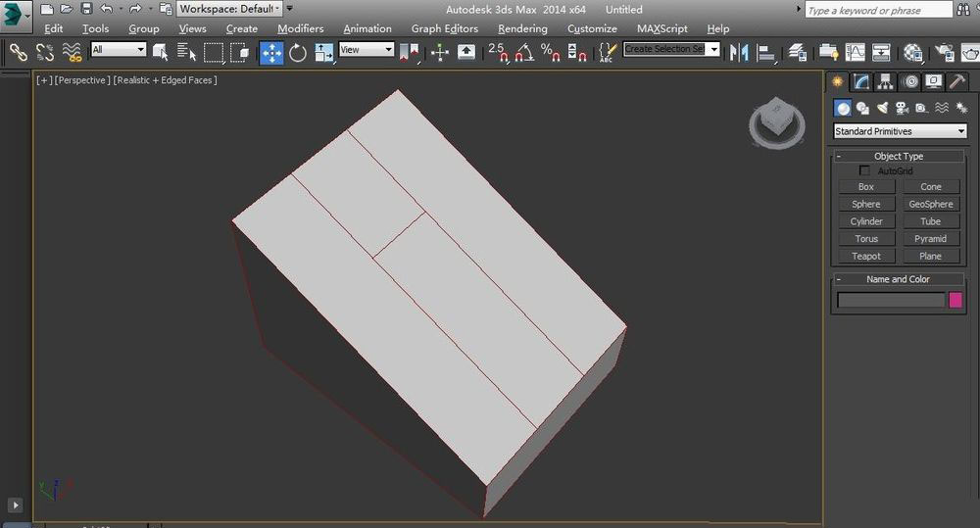Activate the Select and Rotate tool
The width and height of the screenshot is (980, 528).
coord(298,52)
